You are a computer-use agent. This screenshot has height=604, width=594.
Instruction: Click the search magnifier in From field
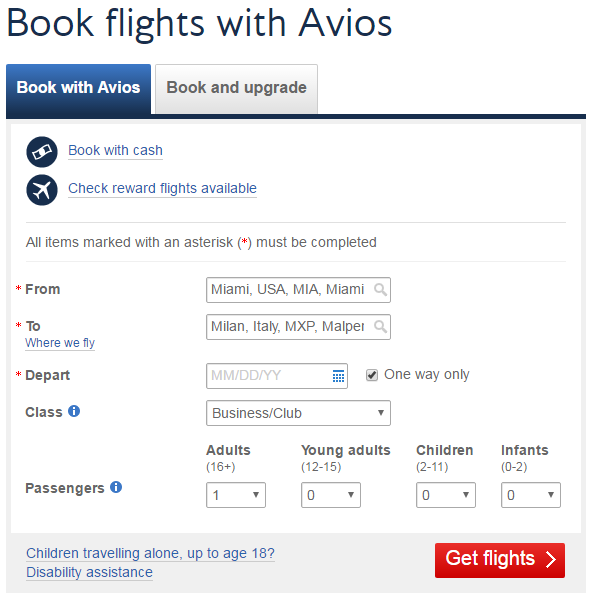(x=380, y=289)
